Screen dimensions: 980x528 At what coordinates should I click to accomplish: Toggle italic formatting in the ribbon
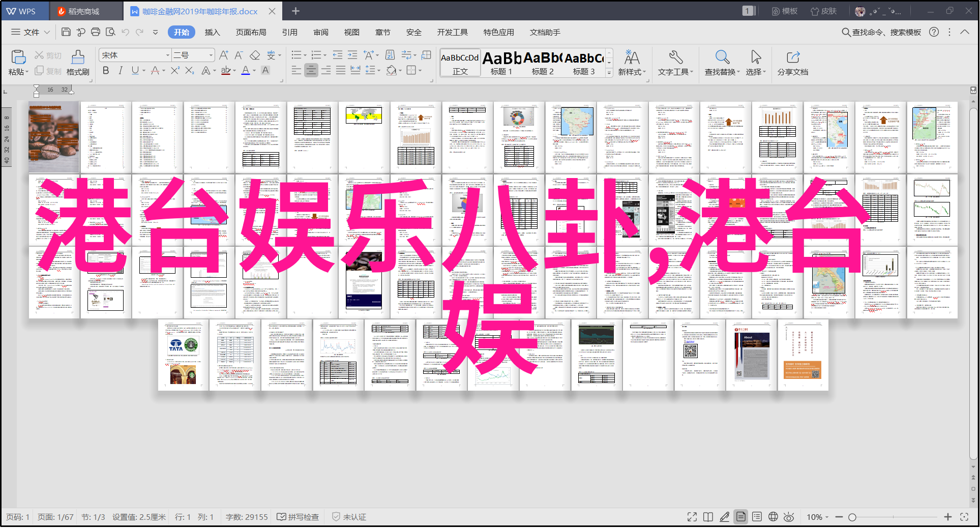pos(121,71)
